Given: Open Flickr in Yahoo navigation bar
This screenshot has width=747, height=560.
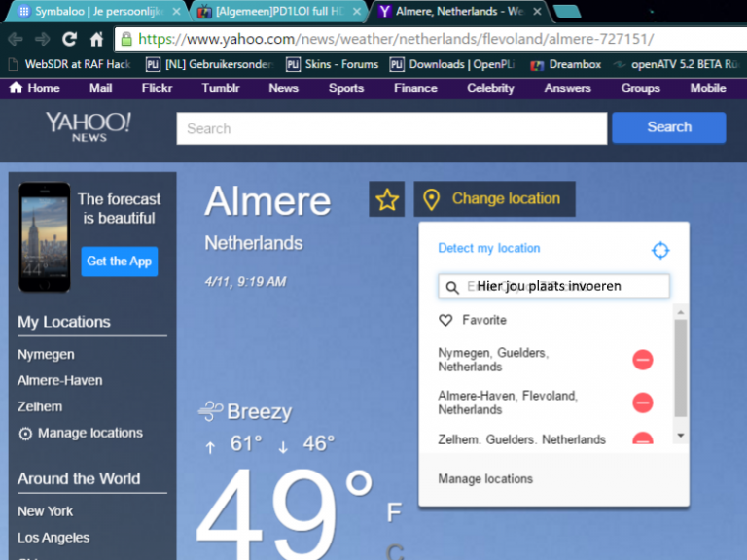Looking at the screenshot, I should 157,88.
